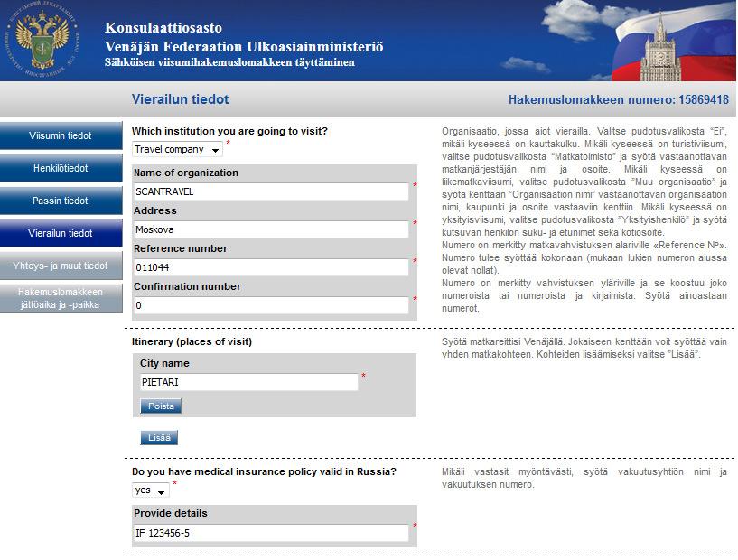The image size is (738, 560).
Task: Open the medical insurance yes dropdown
Action: coord(150,490)
